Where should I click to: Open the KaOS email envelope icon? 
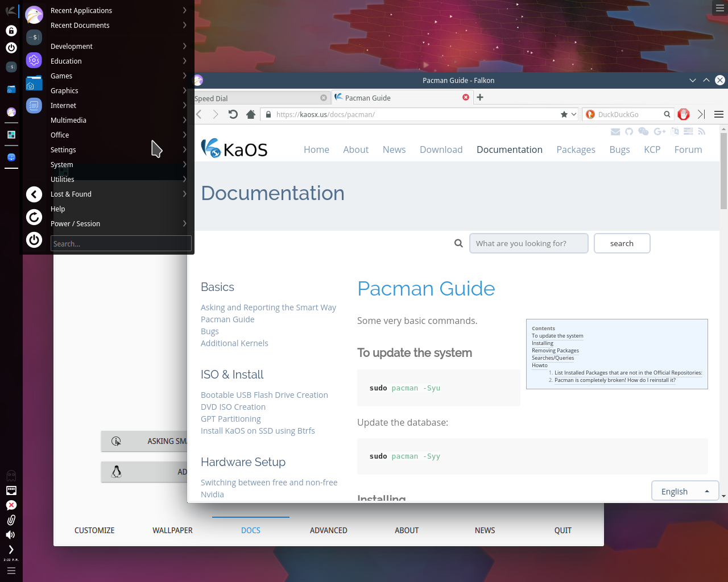click(615, 131)
